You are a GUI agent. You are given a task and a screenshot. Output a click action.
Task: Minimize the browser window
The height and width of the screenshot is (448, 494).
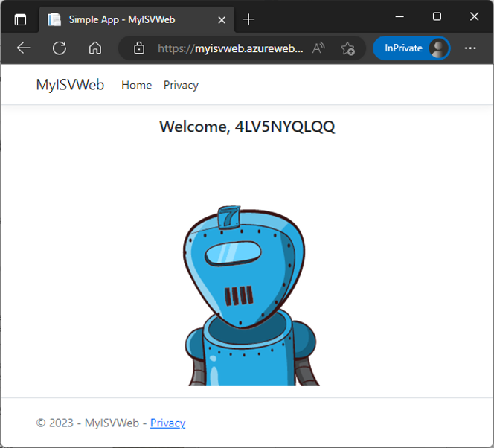400,16
